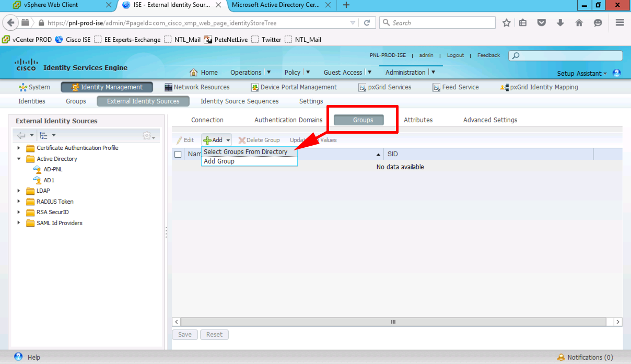Viewport: 631px width, 364px height.
Task: Open the Setup Assistant dropdown
Action: click(582, 74)
